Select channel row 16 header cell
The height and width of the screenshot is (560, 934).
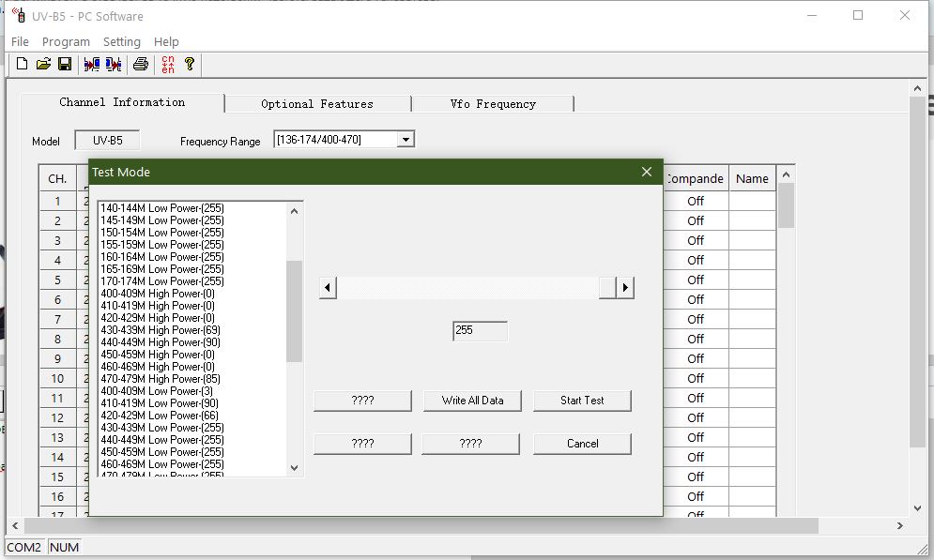pos(58,496)
